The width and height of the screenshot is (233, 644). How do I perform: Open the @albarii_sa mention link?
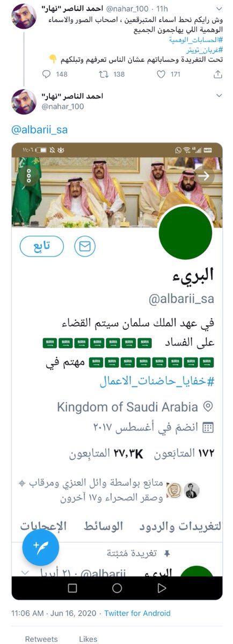[40, 130]
